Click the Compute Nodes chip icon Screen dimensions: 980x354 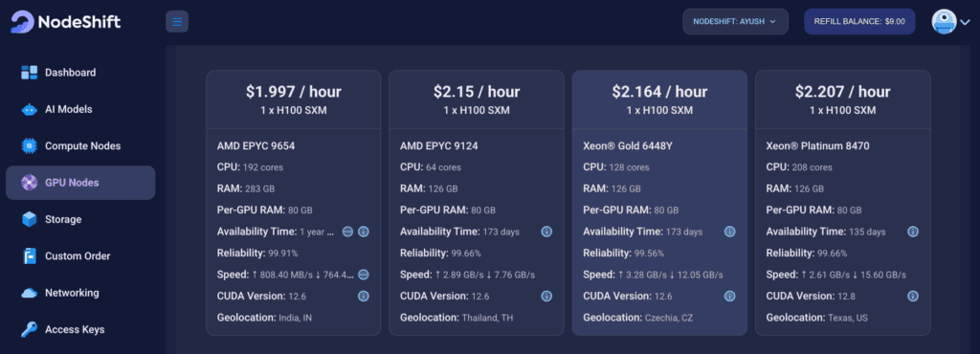point(29,146)
